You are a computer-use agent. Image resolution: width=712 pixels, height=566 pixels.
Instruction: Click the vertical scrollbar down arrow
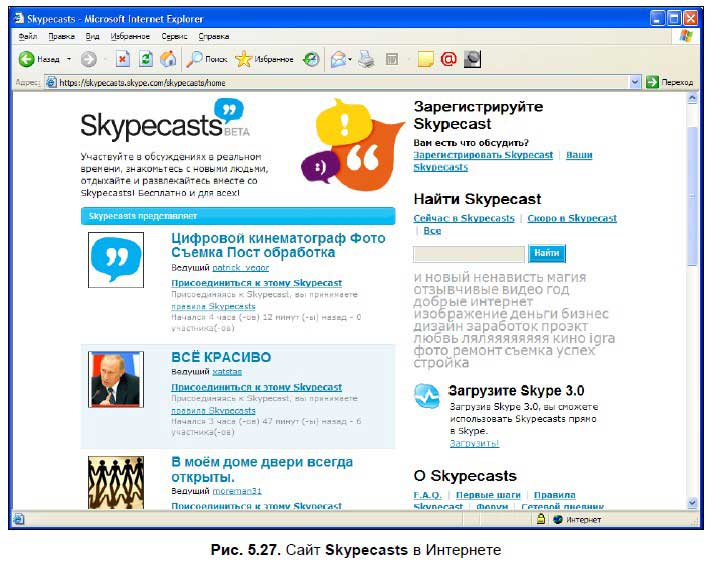(x=692, y=503)
